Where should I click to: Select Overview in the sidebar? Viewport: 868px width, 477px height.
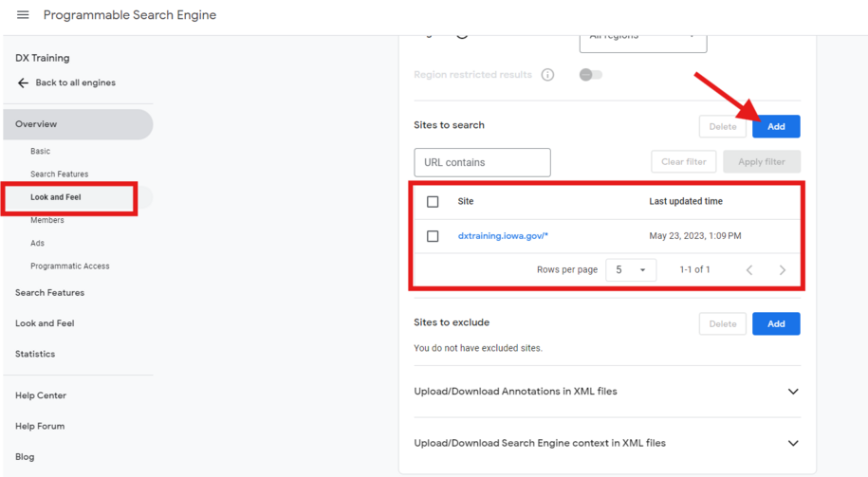[x=78, y=124]
